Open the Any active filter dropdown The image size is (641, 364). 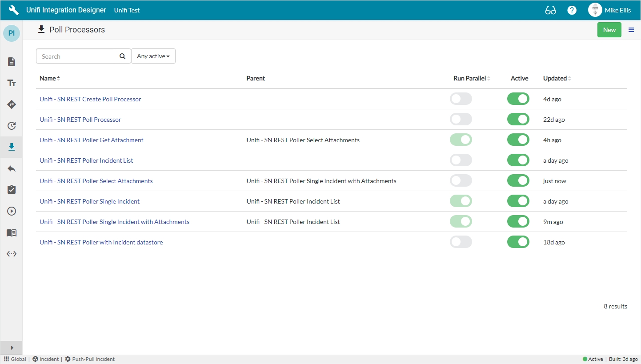click(x=153, y=56)
